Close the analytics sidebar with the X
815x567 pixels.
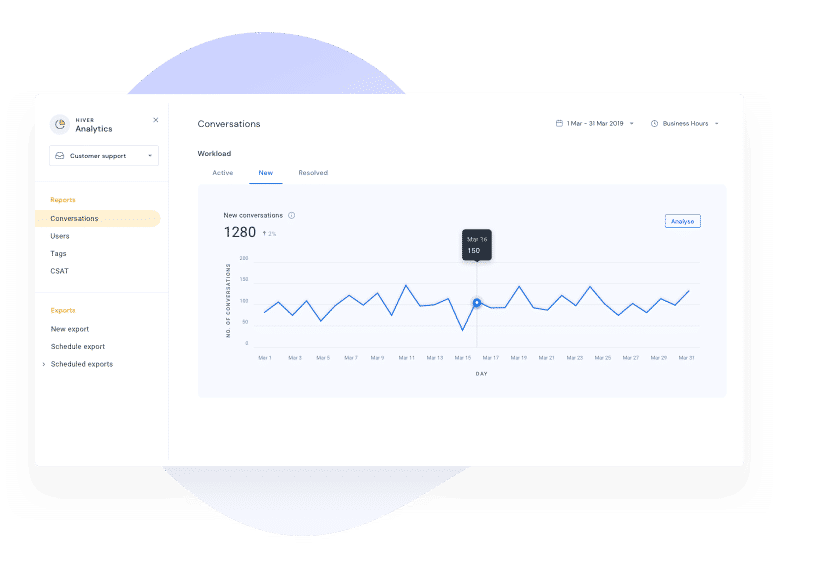tap(155, 120)
